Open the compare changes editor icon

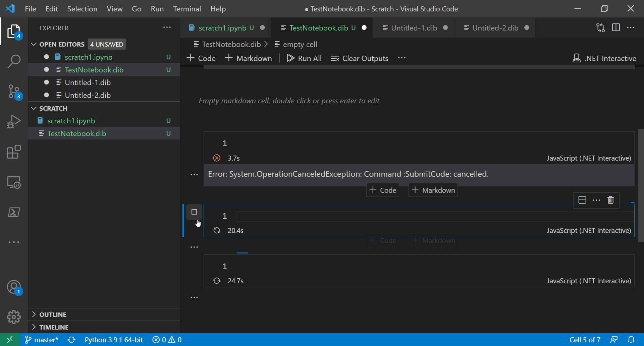coord(600,28)
